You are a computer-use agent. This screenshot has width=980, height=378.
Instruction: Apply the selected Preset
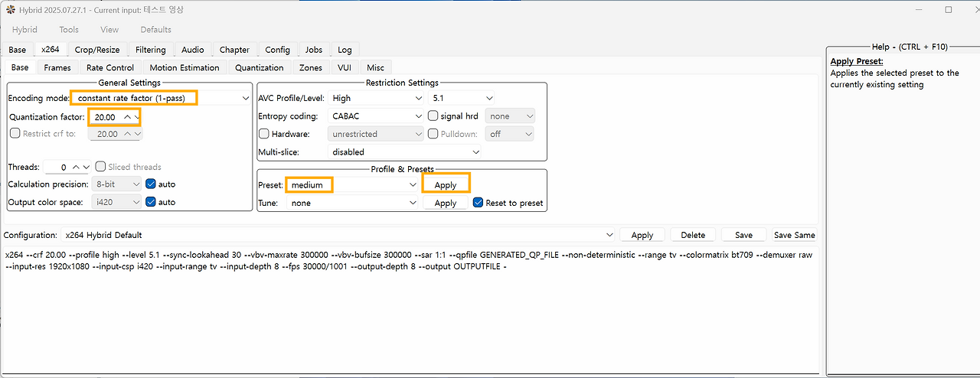[446, 184]
